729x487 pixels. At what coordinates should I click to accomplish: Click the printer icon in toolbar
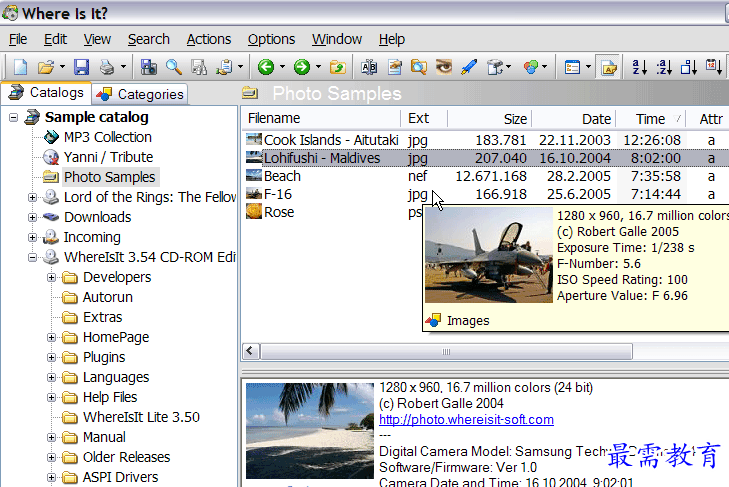click(x=107, y=67)
